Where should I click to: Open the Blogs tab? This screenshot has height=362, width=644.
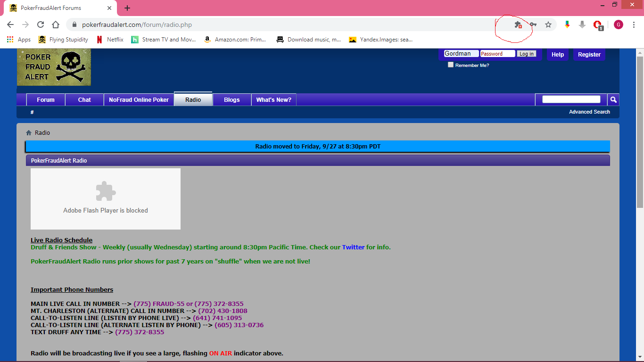pyautogui.click(x=232, y=99)
